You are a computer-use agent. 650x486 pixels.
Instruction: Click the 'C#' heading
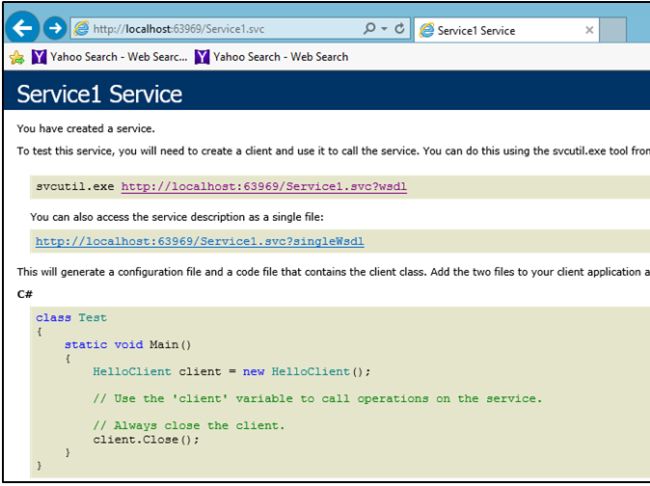point(25,294)
